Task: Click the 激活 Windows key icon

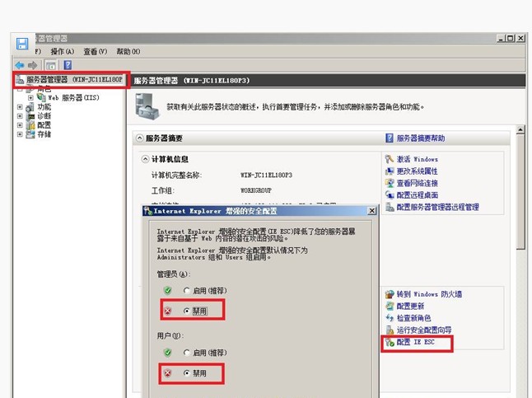Action: [x=390, y=159]
